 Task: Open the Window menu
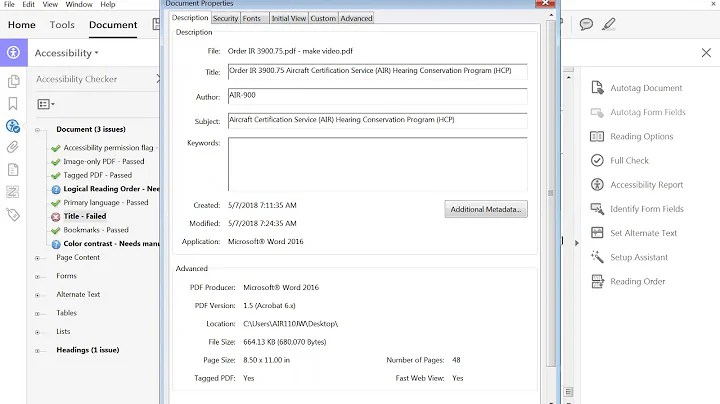click(79, 4)
